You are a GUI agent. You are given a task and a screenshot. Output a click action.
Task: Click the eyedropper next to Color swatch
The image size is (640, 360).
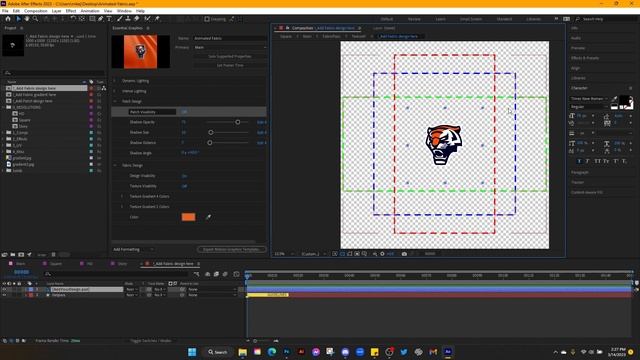coord(208,217)
